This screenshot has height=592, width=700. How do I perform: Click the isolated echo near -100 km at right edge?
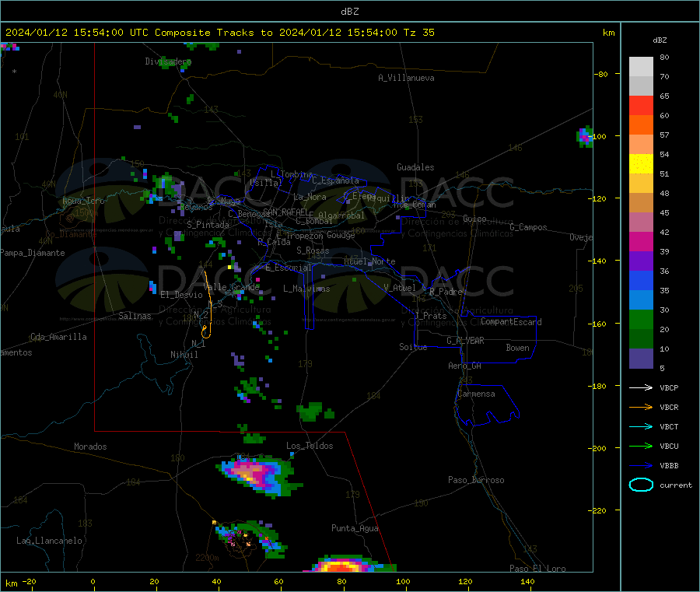point(584,136)
